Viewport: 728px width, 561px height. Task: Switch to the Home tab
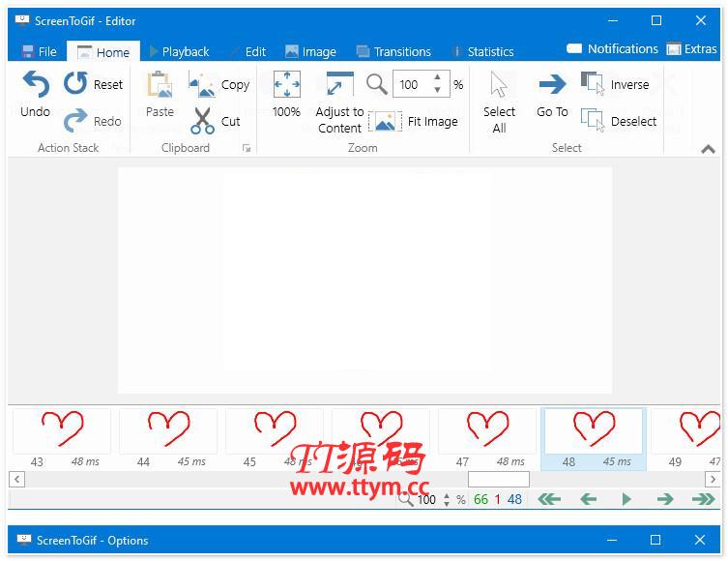[103, 51]
